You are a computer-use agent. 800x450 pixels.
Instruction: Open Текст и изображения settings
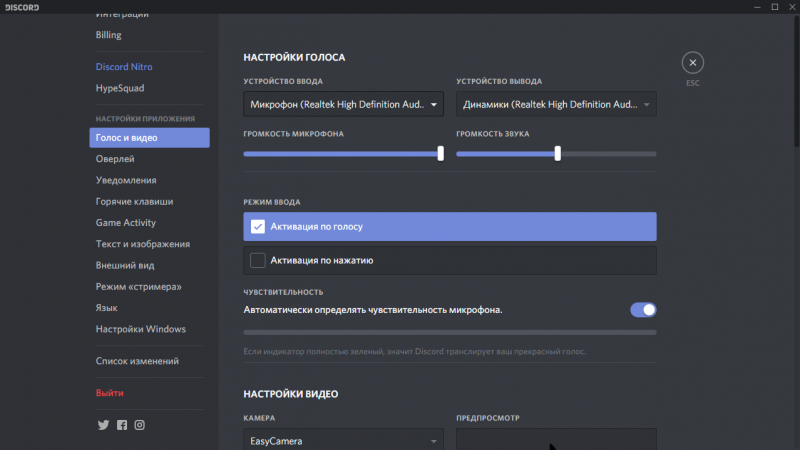[x=143, y=244]
